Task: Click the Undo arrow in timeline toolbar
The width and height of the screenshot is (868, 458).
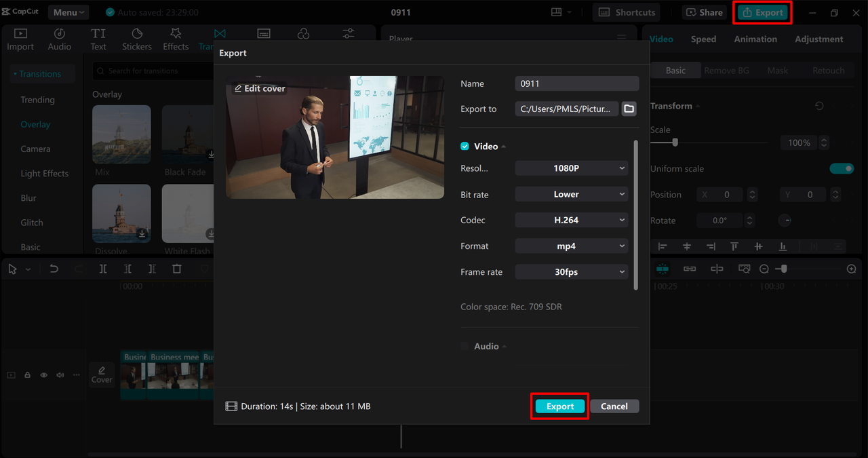Action: (54, 269)
